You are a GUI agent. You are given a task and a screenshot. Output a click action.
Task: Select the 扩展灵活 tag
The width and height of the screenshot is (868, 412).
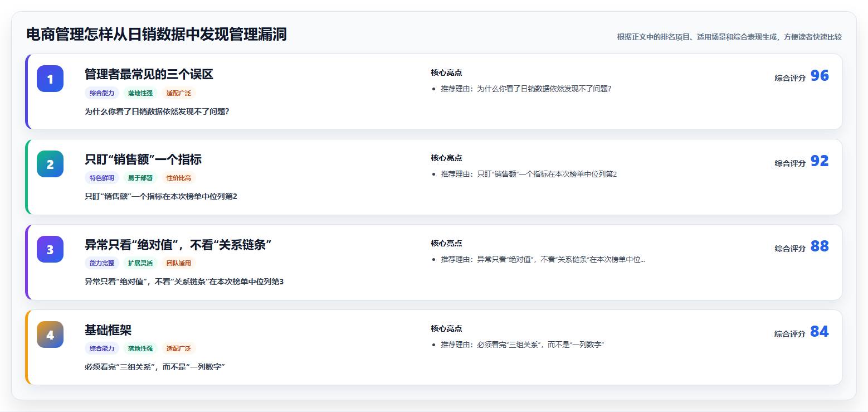click(x=140, y=264)
